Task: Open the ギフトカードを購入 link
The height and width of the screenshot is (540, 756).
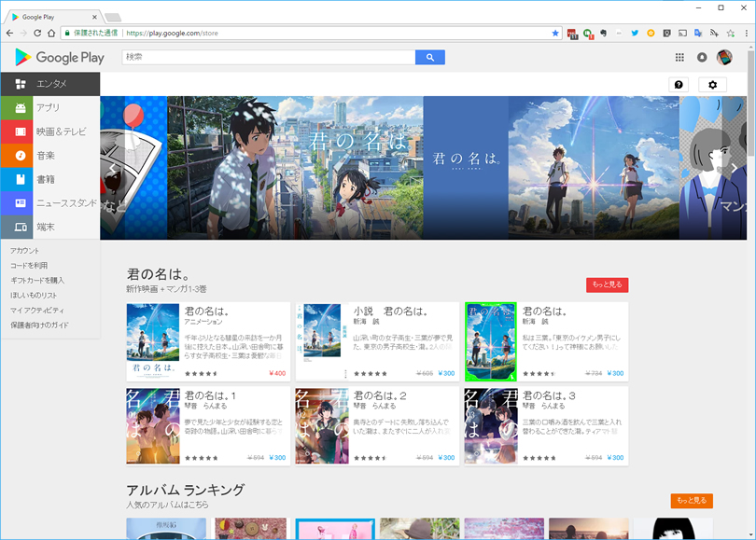Action: pyautogui.click(x=37, y=281)
